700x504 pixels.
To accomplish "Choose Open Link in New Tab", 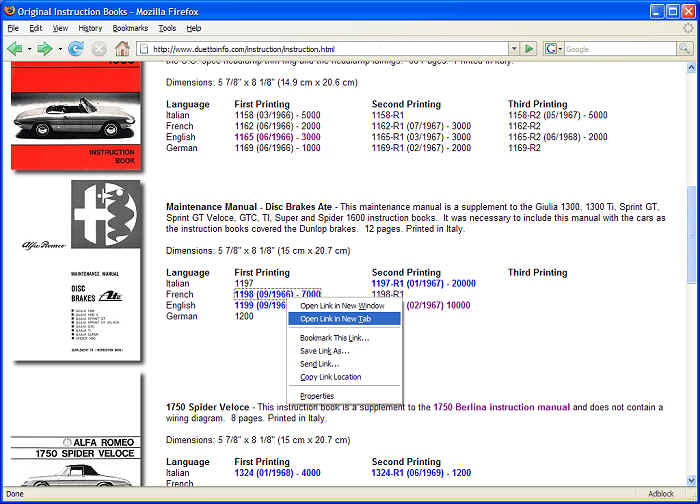I will [344, 319].
